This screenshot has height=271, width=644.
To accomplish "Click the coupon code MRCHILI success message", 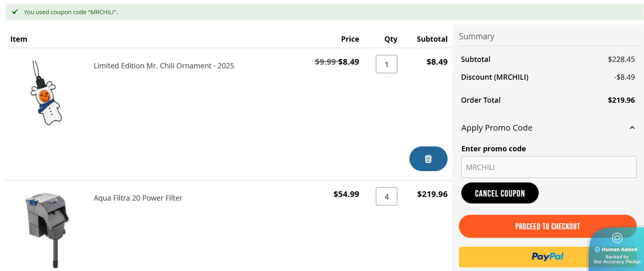I will [x=70, y=12].
